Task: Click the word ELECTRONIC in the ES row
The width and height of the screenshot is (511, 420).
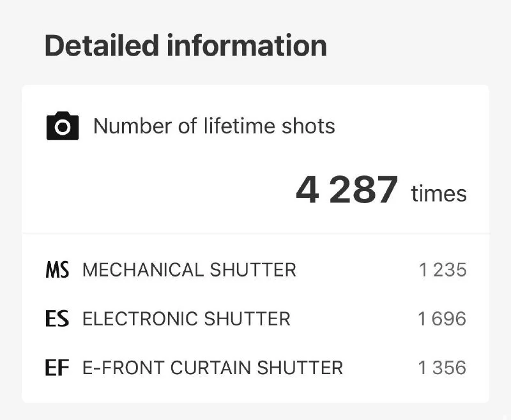Action: click(x=140, y=319)
